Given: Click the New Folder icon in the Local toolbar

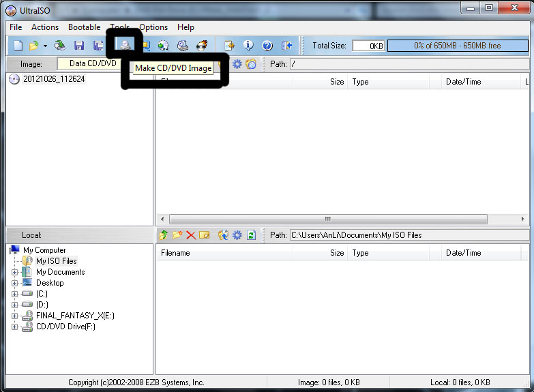Looking at the screenshot, I should (x=177, y=235).
